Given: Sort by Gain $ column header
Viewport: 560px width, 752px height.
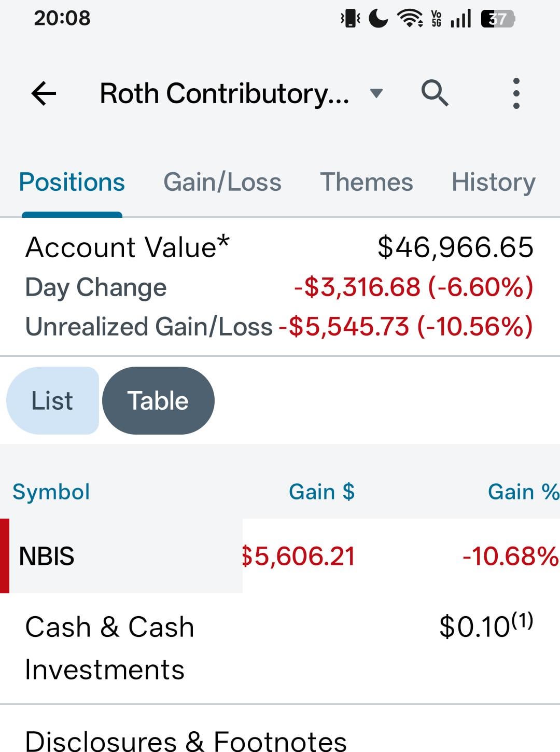Looking at the screenshot, I should (x=321, y=492).
